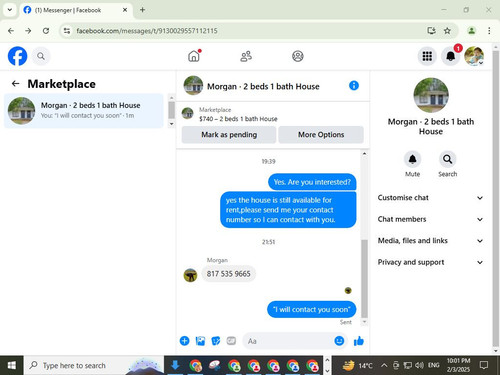Click the Windows Start button
Image resolution: width=500 pixels, height=375 pixels.
12,365
